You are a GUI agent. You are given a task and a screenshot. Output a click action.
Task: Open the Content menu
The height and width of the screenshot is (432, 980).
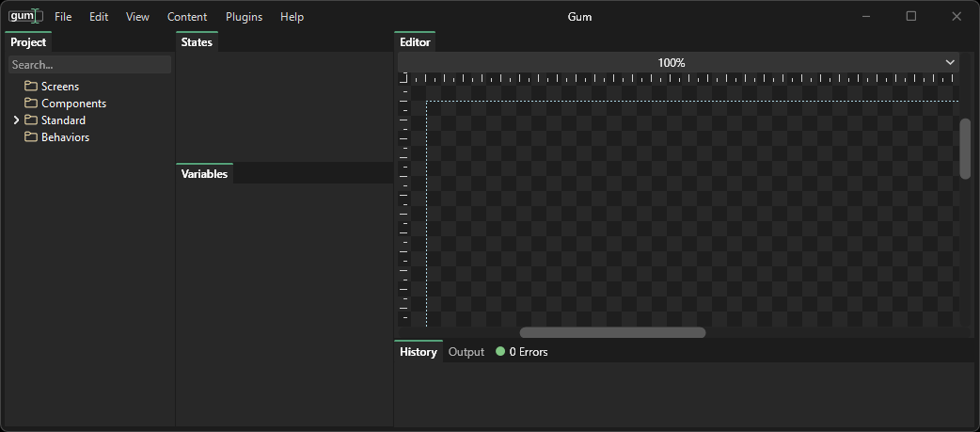[x=187, y=17]
